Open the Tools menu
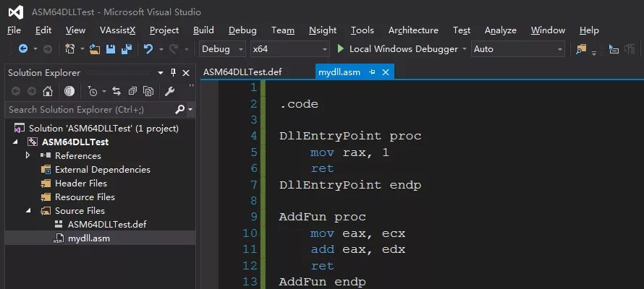 point(363,30)
